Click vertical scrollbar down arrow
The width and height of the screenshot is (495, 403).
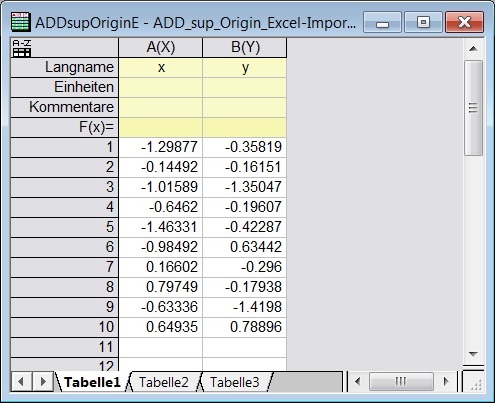tap(473, 354)
